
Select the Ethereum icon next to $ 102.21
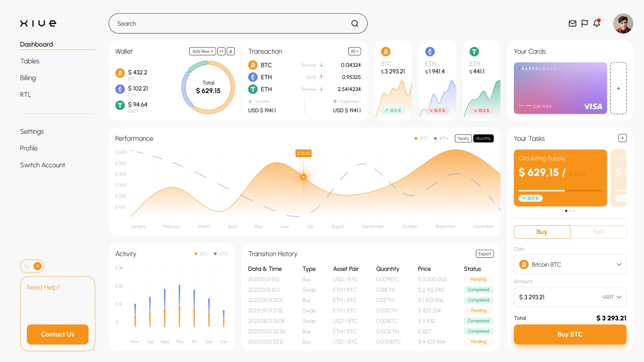click(120, 89)
